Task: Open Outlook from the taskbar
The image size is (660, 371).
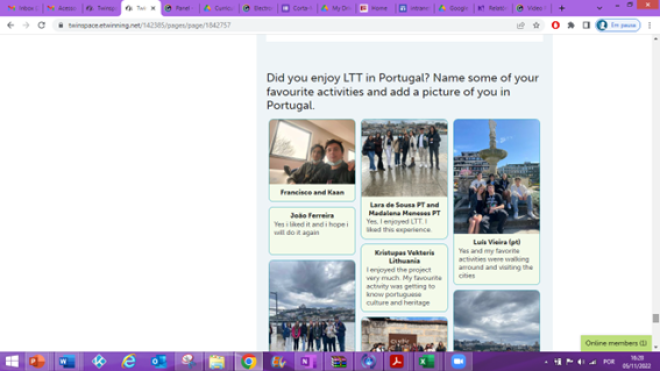Action: coord(159,362)
